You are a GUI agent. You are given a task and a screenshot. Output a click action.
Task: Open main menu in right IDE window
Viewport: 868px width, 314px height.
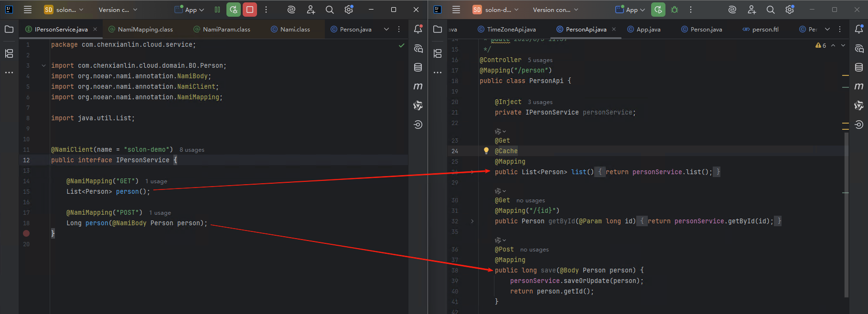(456, 10)
